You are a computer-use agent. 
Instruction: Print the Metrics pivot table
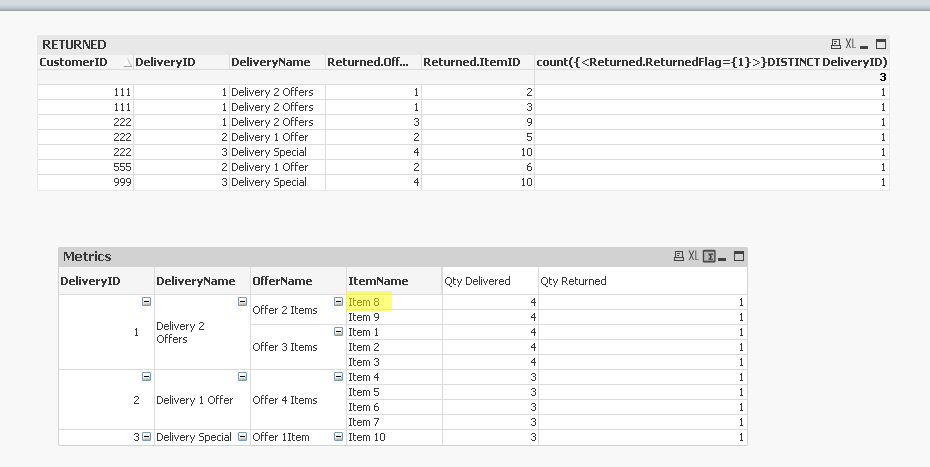679,256
